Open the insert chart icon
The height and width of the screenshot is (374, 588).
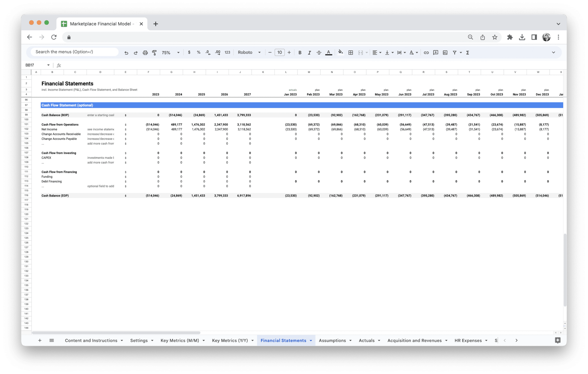point(445,53)
